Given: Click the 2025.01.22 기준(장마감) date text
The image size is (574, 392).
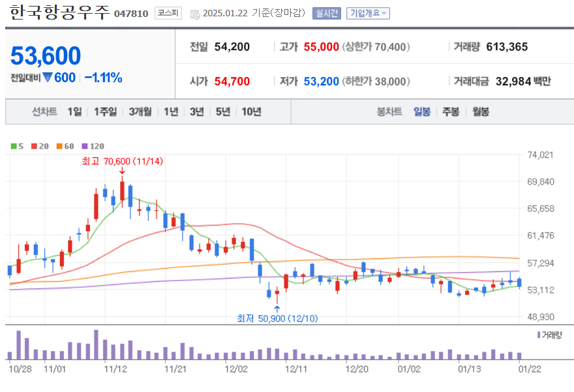Looking at the screenshot, I should tap(254, 13).
